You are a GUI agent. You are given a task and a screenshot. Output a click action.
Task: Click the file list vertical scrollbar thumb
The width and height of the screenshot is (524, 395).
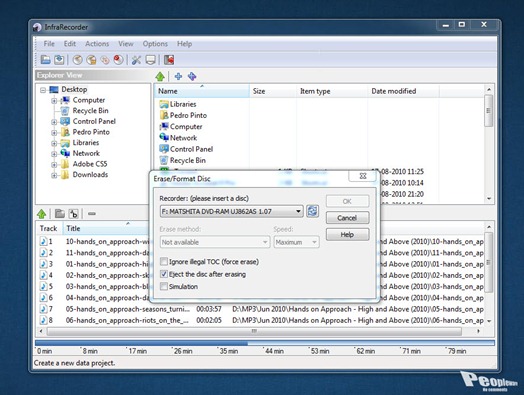click(x=489, y=111)
